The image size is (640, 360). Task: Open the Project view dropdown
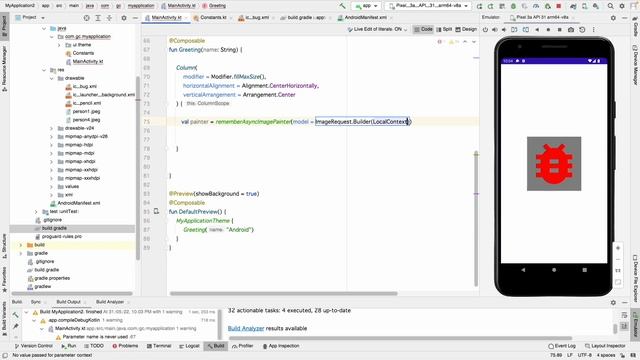[30, 18]
